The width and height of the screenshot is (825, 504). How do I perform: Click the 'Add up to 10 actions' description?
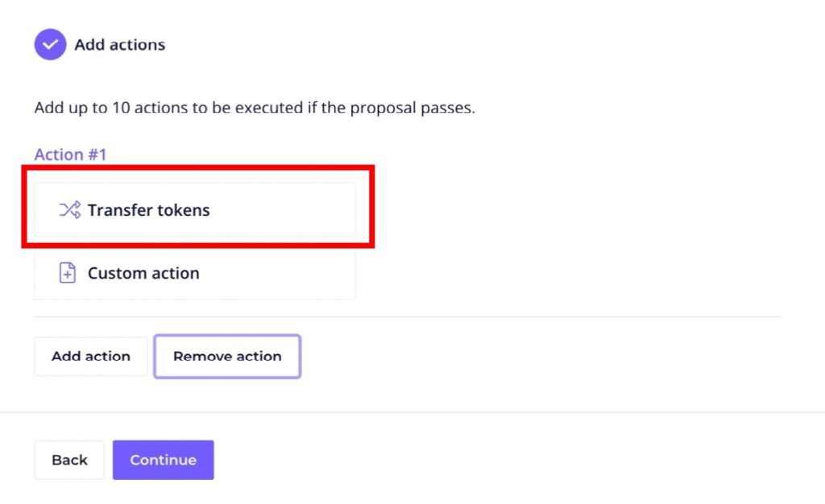[x=255, y=107]
